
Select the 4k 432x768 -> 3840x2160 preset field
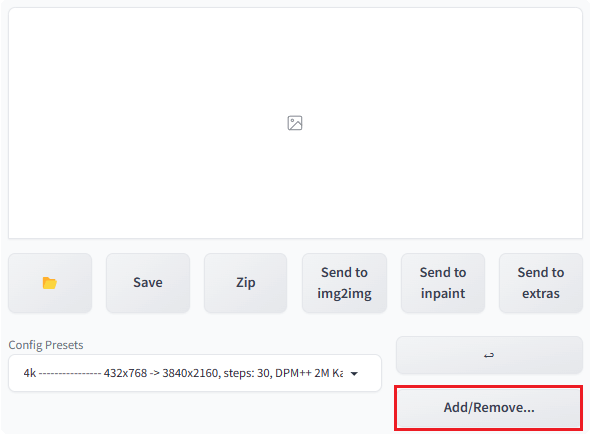tap(195, 373)
